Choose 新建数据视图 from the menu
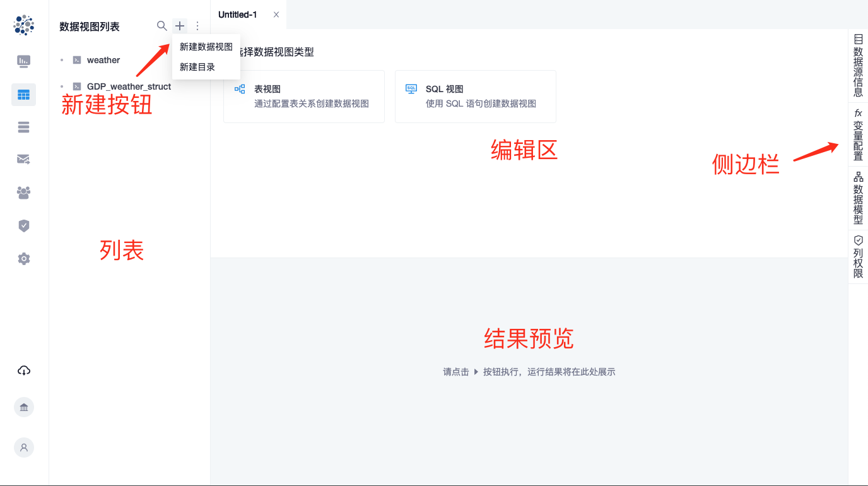This screenshot has height=486, width=868. tap(206, 47)
